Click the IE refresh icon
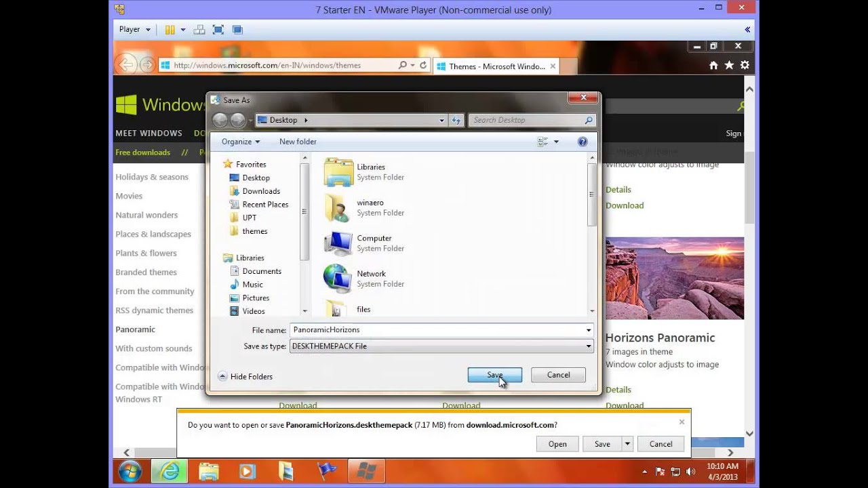Image resolution: width=868 pixels, height=488 pixels. [x=423, y=66]
